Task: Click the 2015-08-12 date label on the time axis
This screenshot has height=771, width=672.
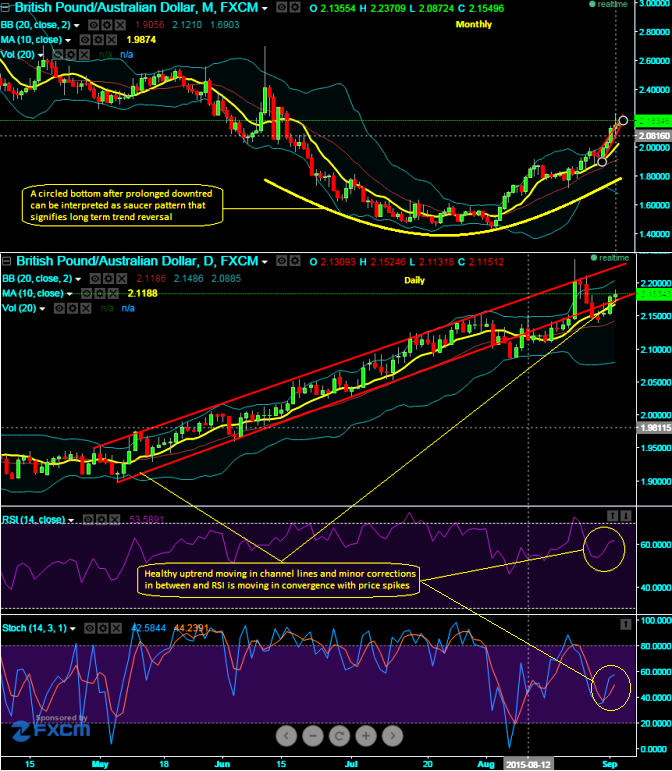Action: point(528,765)
